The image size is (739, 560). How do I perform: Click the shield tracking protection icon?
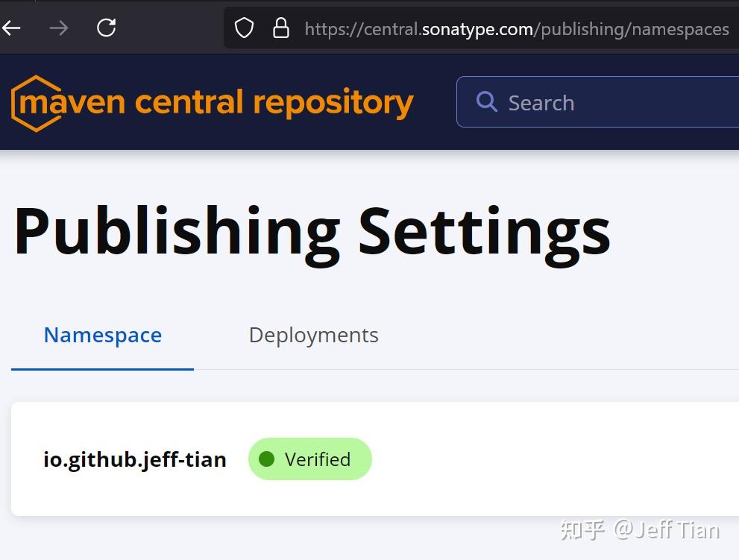(244, 28)
